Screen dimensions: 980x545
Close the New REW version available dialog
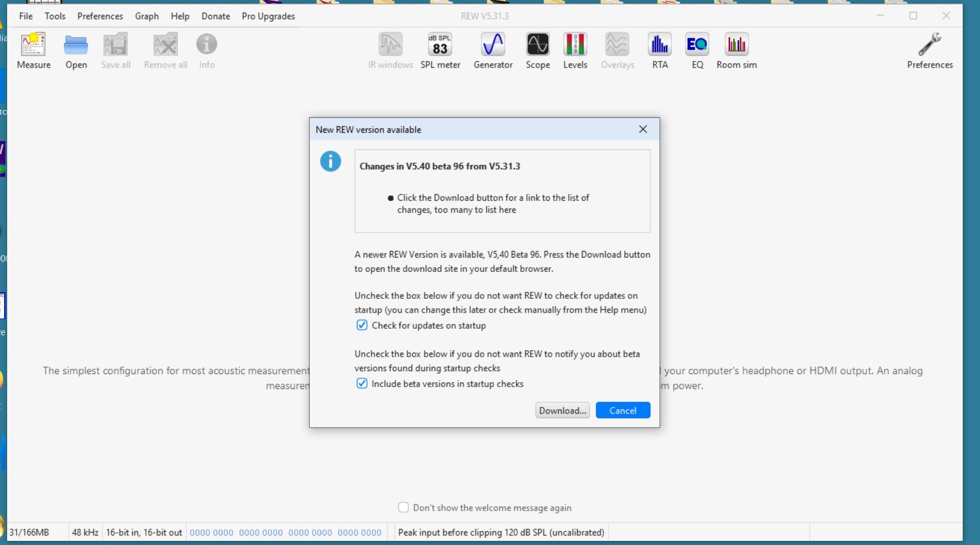click(643, 129)
